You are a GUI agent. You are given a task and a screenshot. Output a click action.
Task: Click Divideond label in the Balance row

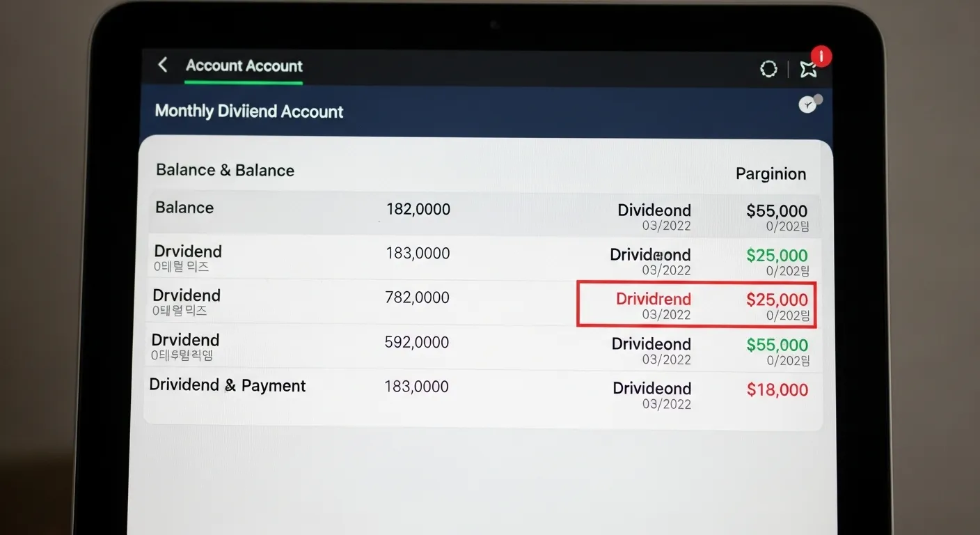[654, 210]
